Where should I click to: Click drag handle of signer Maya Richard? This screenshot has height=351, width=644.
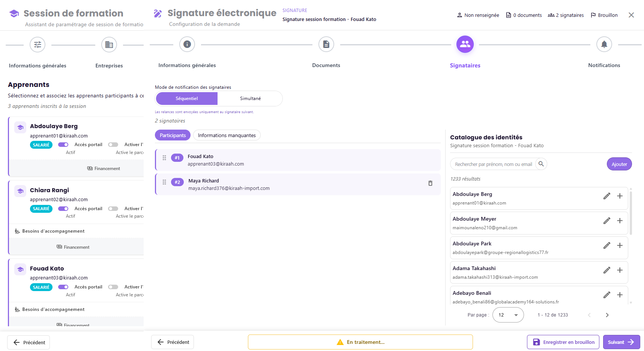[x=164, y=182]
